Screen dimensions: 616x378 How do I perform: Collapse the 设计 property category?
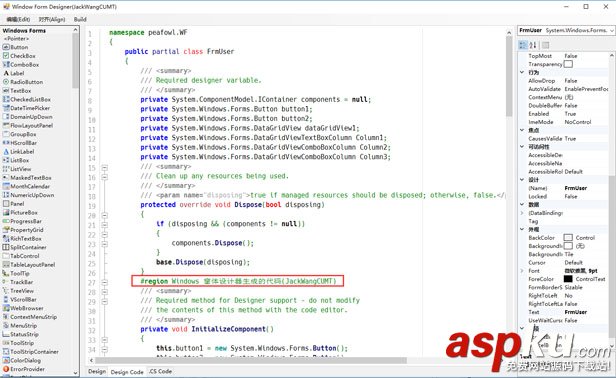pyautogui.click(x=522, y=180)
